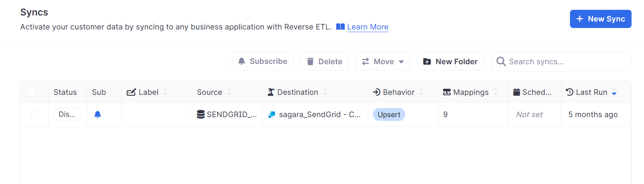Click the Upsert behavior badge
Screen dimensions: 644x184
tap(389, 114)
